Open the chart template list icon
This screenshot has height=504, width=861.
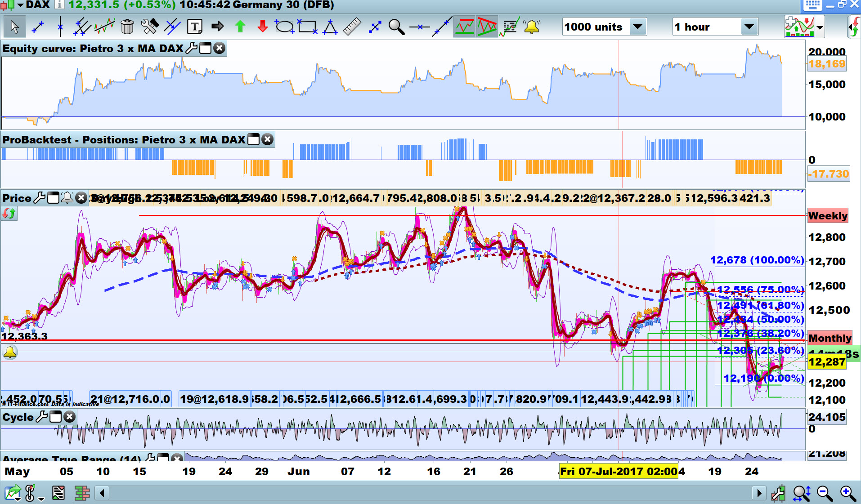(58, 493)
